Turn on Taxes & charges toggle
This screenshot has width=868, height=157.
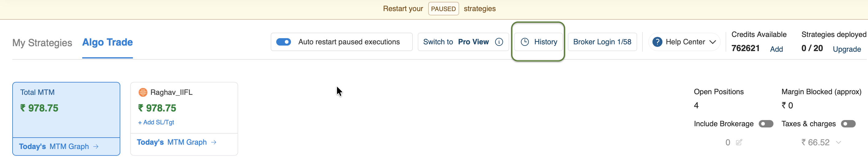click(848, 124)
